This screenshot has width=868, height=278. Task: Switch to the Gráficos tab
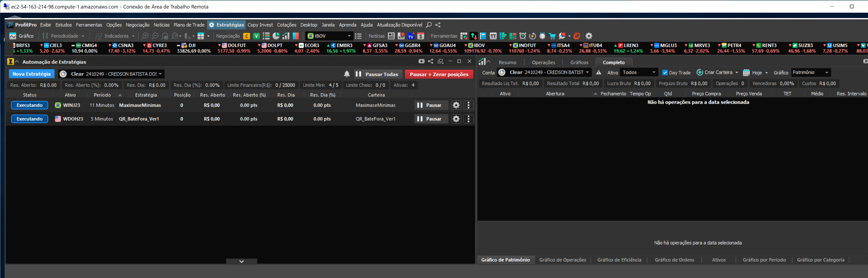[579, 62]
